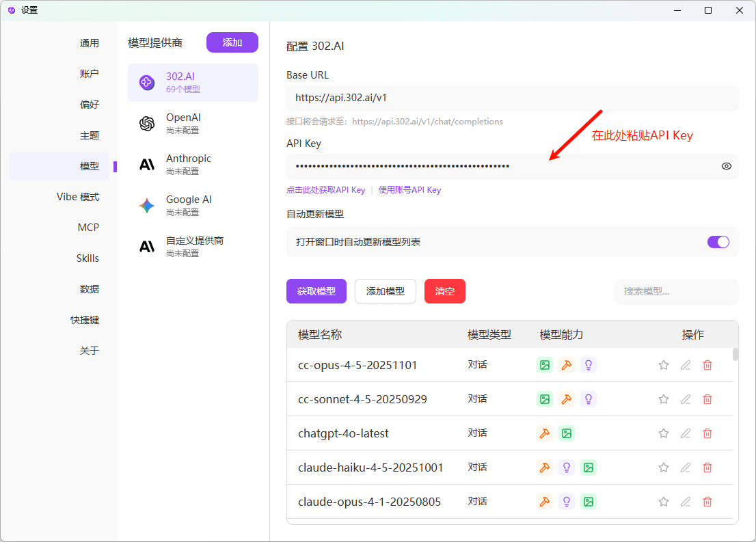
Task: Open the 快捷键 settings section
Action: [x=84, y=320]
